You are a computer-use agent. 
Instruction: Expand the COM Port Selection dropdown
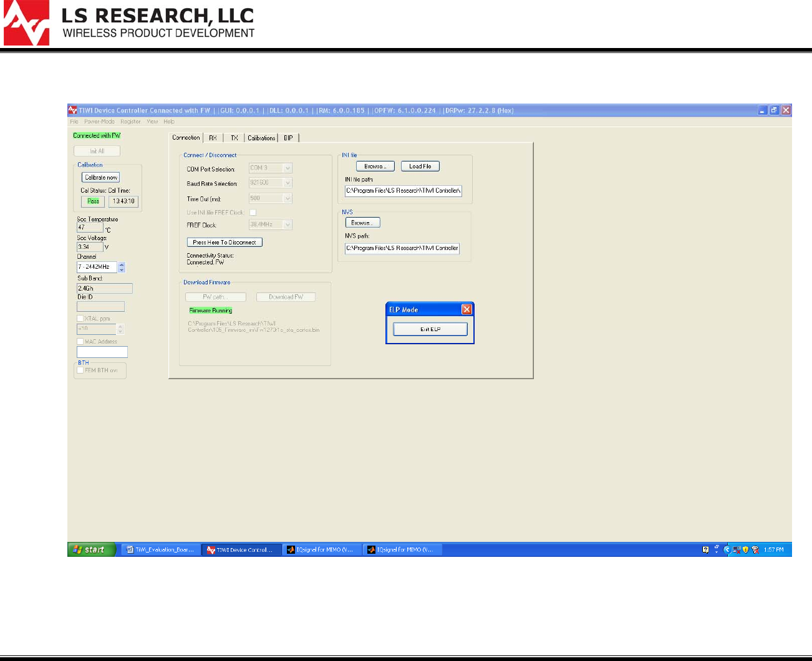[288, 168]
